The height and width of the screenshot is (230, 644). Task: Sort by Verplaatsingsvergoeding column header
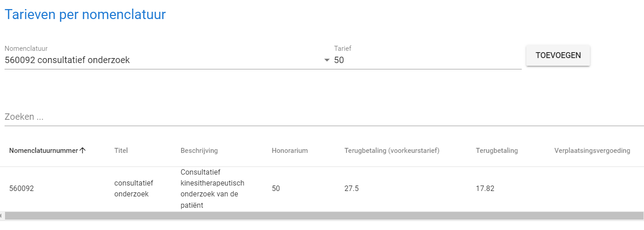coord(592,151)
